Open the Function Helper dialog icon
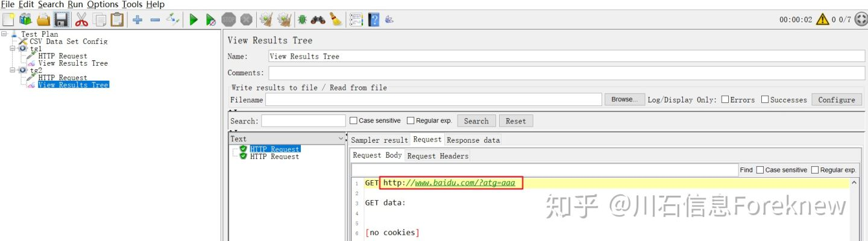The width and height of the screenshot is (868, 241). click(356, 19)
